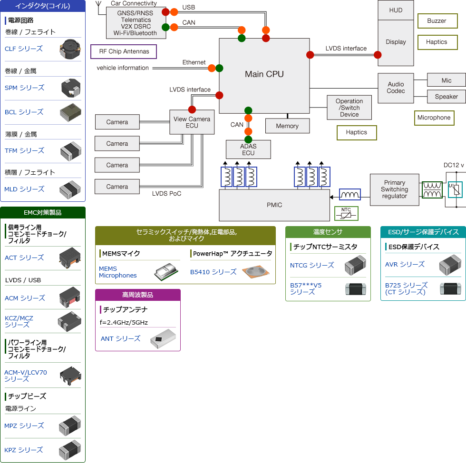
Task: Select the Buzzer box in diagram
Action: click(x=437, y=21)
